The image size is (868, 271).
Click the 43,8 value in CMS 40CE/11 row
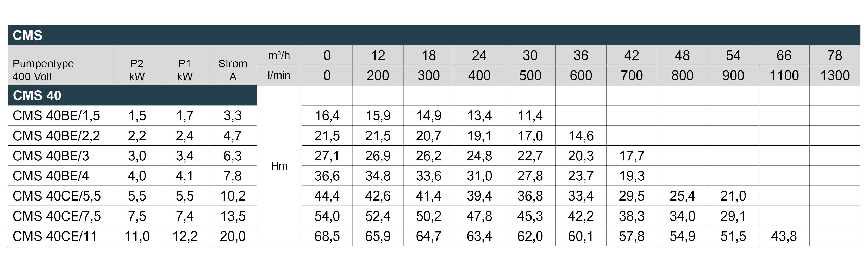(x=784, y=236)
